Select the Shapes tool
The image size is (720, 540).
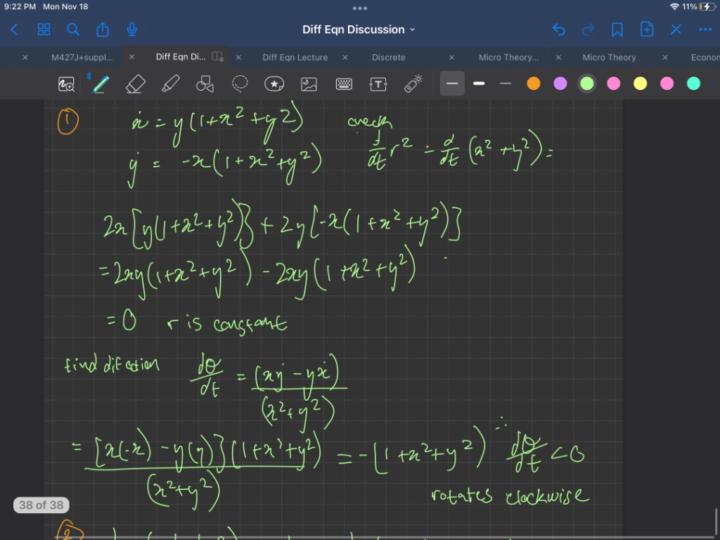coord(205,84)
